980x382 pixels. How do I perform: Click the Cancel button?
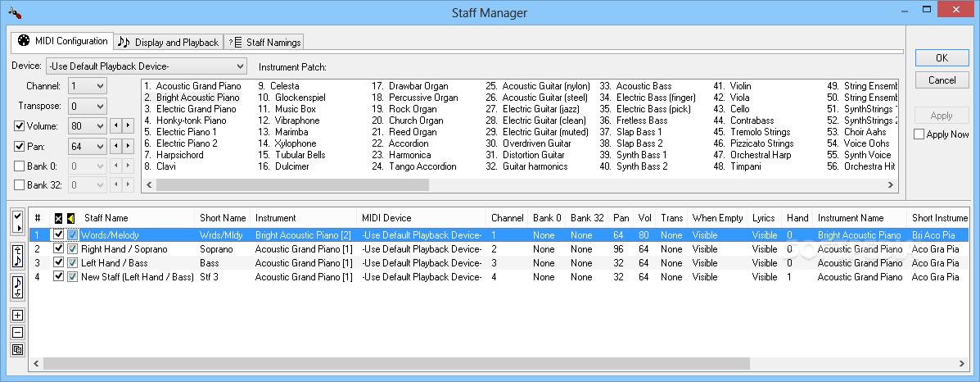coord(942,80)
